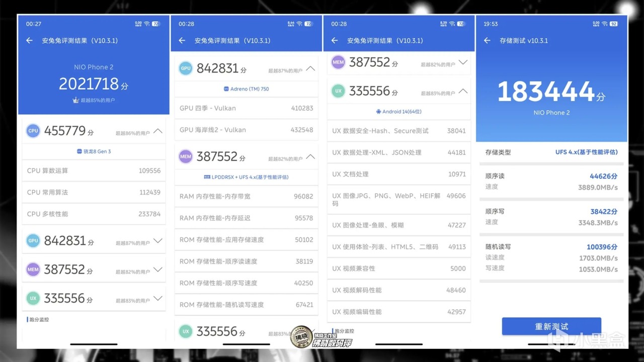644x362 pixels.
Task: Tap back arrow on the Adreno 750 GPU screen
Action: [182, 41]
